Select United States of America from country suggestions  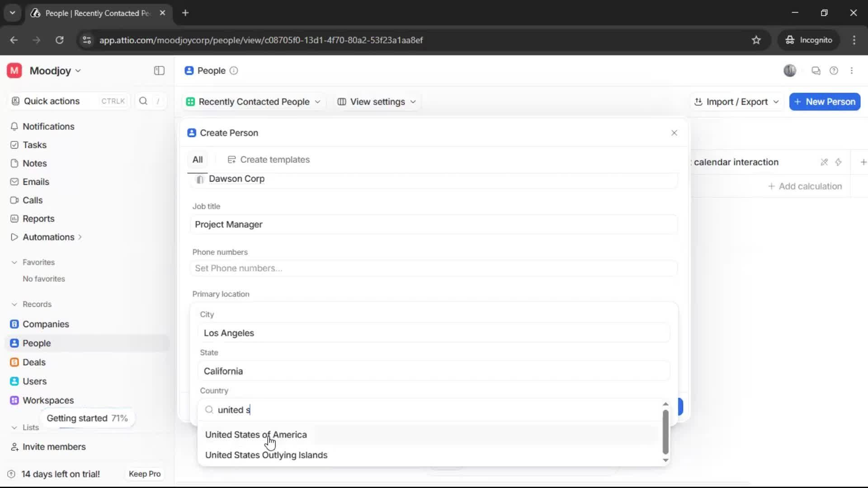point(256,435)
